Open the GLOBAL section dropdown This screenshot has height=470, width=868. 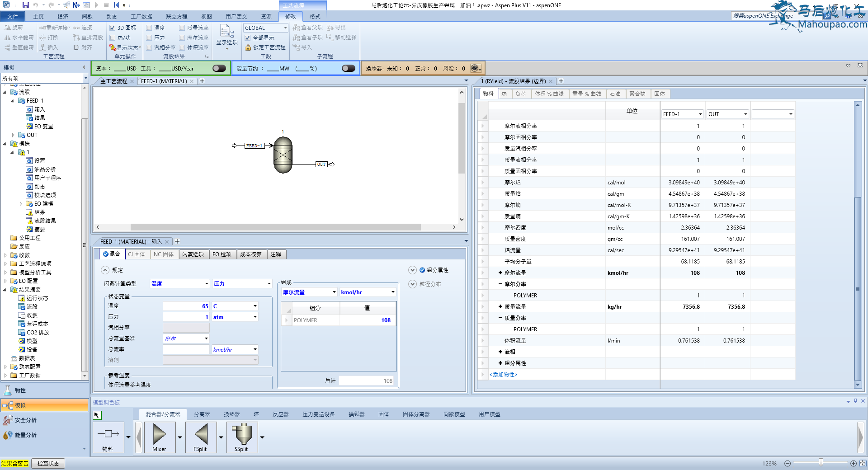click(x=285, y=28)
